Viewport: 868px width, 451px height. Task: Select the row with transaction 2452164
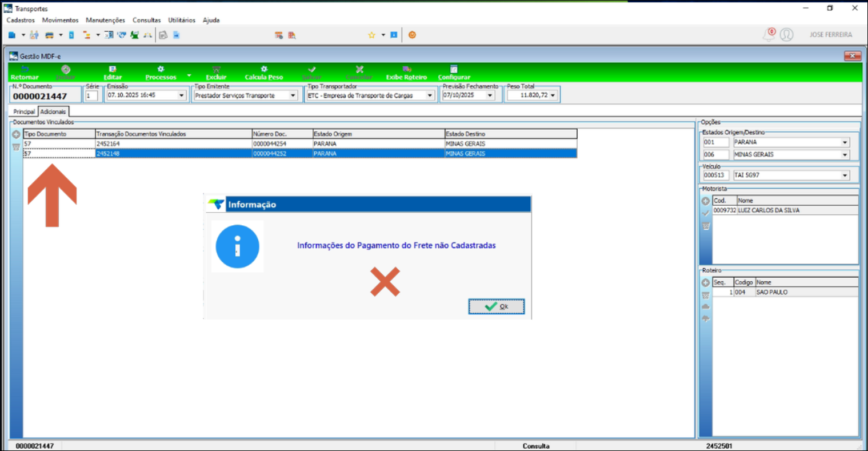[171, 144]
